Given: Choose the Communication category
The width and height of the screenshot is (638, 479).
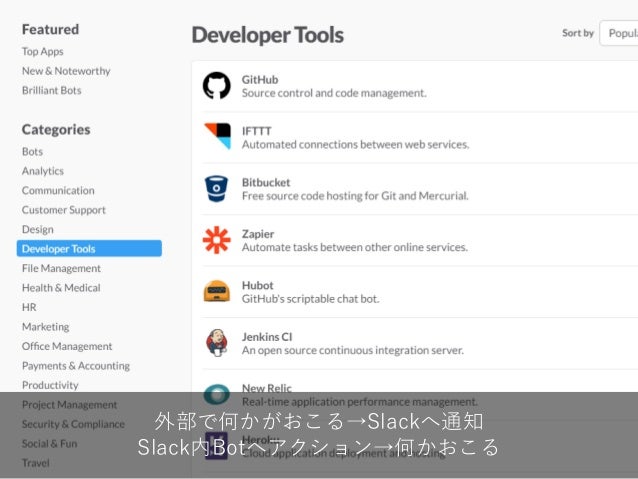Looking at the screenshot, I should pyautogui.click(x=58, y=190).
